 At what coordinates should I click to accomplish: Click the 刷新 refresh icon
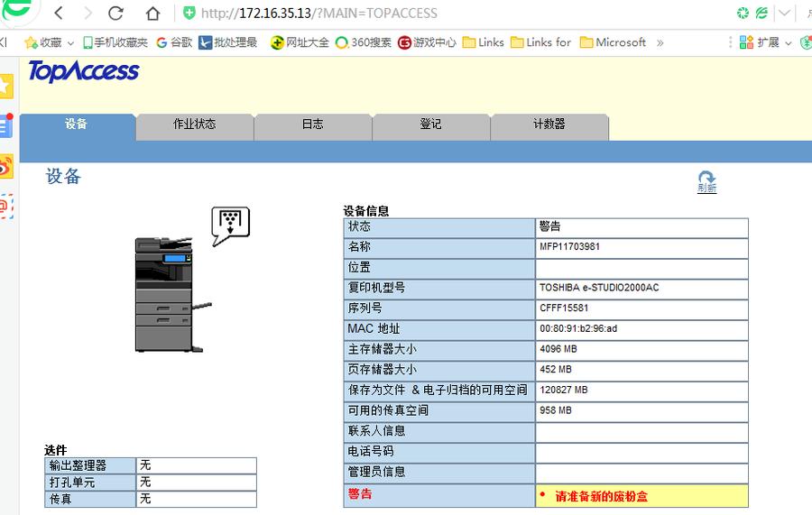click(706, 181)
